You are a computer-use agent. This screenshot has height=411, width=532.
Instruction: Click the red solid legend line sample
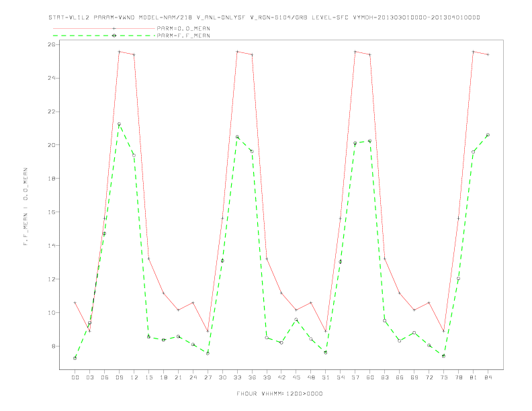(x=104, y=28)
